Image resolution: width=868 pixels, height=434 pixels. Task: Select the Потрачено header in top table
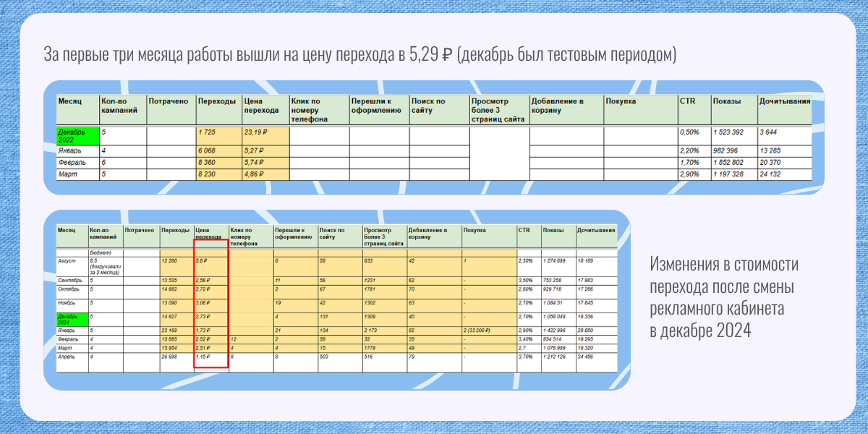coord(171,102)
